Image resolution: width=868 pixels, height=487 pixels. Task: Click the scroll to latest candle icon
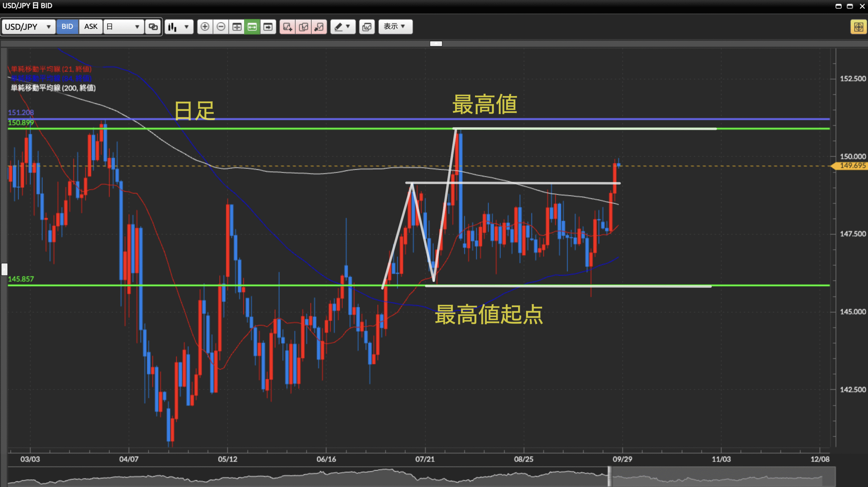(x=268, y=27)
